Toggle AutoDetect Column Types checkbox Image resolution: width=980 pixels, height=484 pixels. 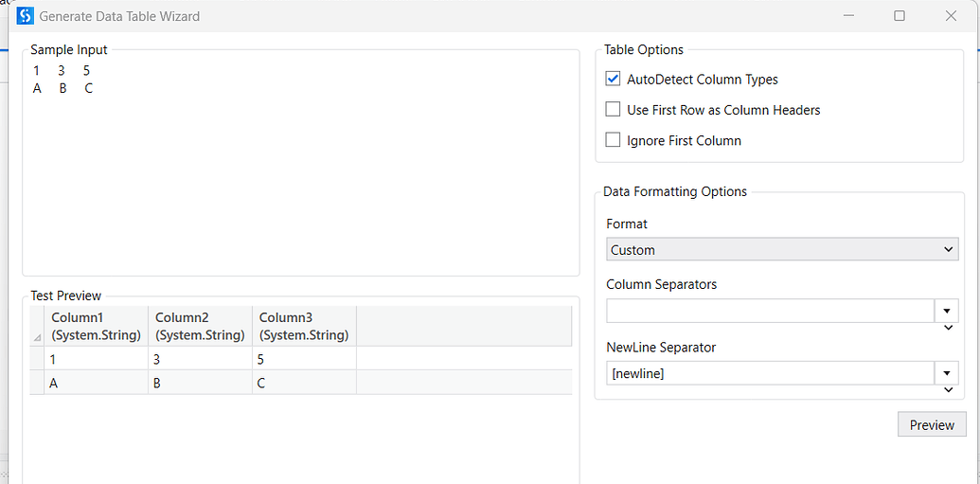pos(614,80)
